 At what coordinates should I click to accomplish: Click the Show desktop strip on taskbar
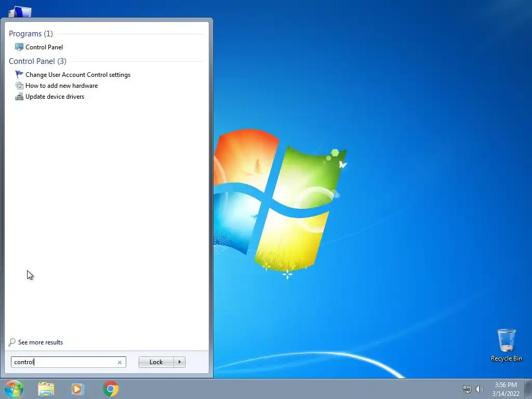(x=528, y=389)
